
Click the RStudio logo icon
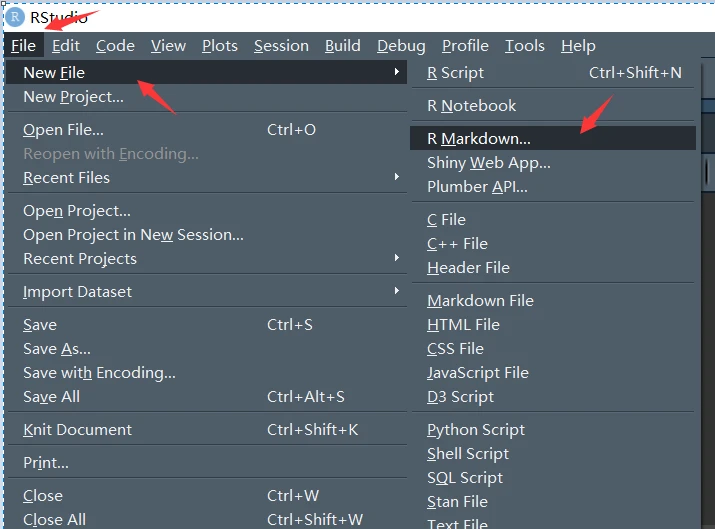[x=15, y=17]
